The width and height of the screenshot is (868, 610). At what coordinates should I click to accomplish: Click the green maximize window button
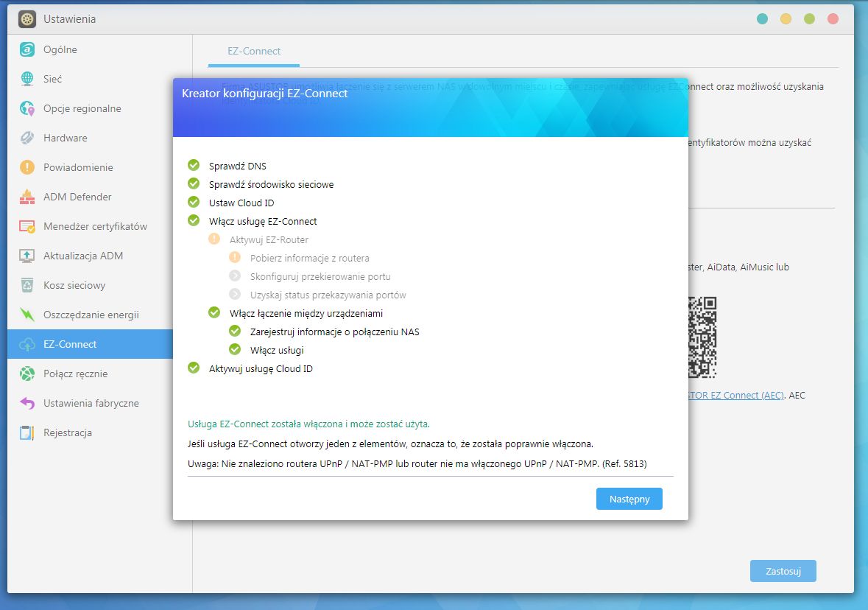[x=809, y=19]
